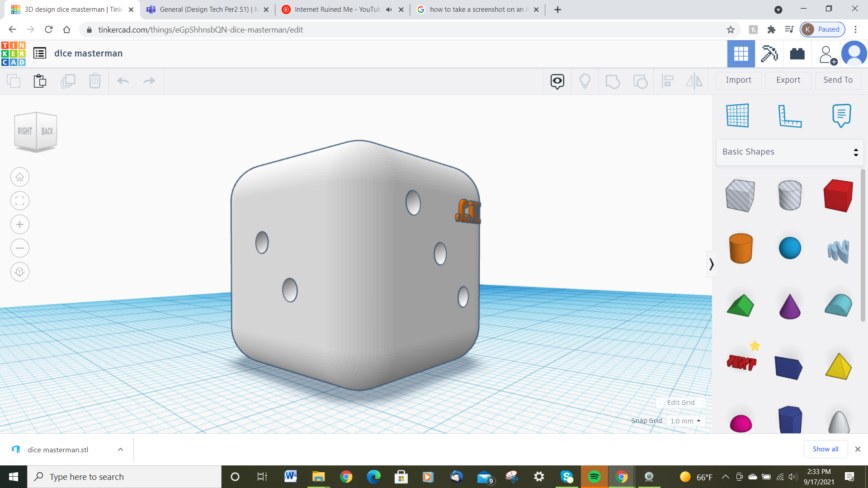Image resolution: width=868 pixels, height=488 pixels.
Task: Select the Ruler tool
Action: 789,116
